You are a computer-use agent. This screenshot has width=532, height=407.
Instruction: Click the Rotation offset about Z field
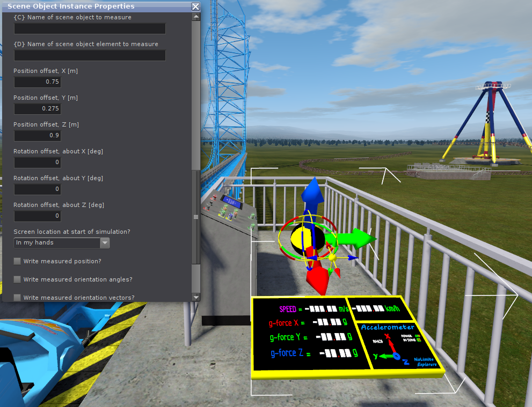[38, 216]
